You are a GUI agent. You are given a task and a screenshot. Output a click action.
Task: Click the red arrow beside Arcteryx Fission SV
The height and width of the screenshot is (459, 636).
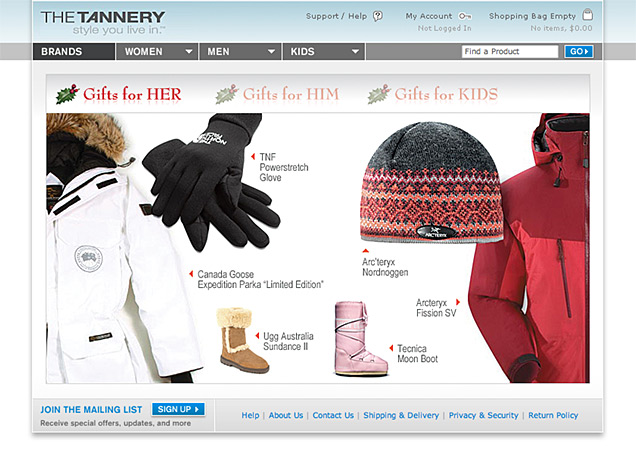(458, 302)
